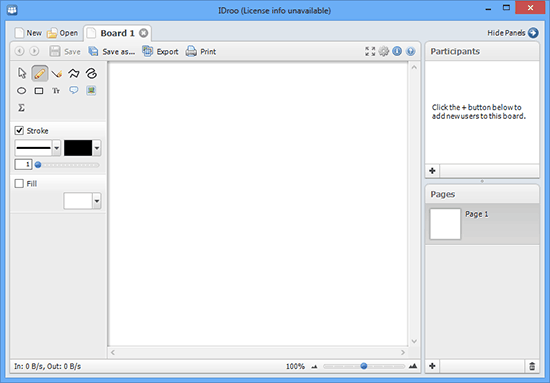Select the Pencil drawing tool
Screen dimensions: 550x383
click(40, 73)
